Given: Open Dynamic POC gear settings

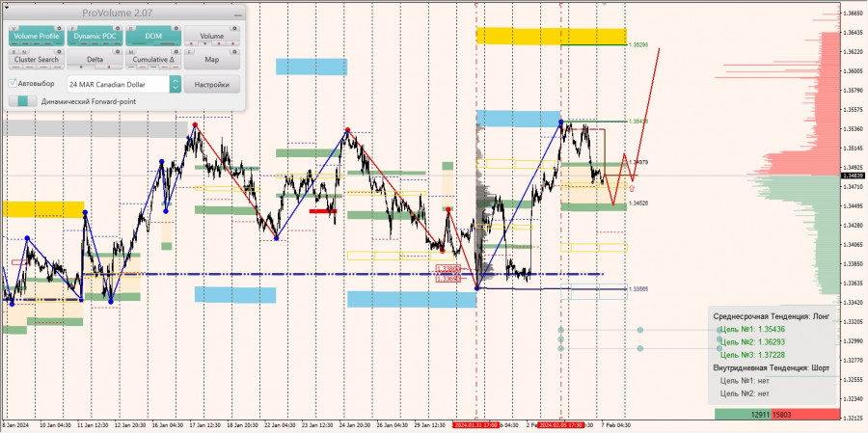Looking at the screenshot, I should tap(118, 28).
